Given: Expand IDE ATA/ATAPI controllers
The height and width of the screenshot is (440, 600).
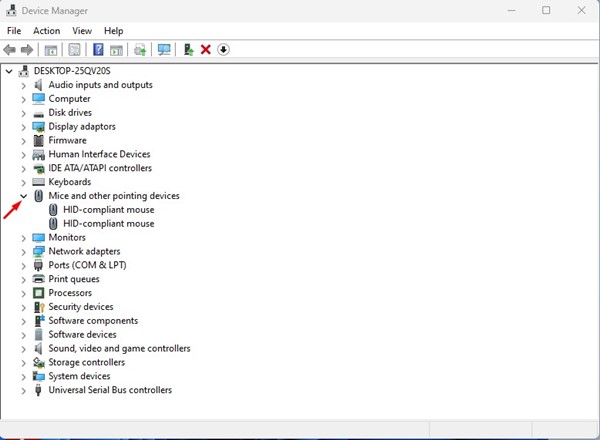Looking at the screenshot, I should tap(24, 169).
